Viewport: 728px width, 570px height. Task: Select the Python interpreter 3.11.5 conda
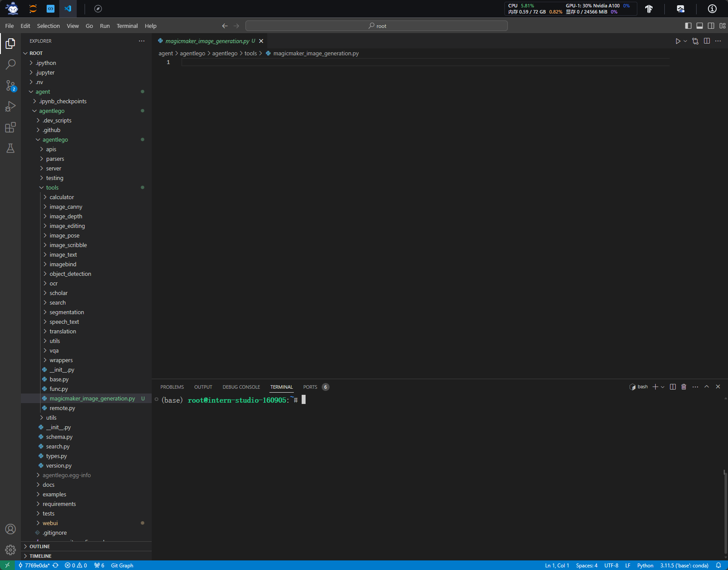[x=684, y=566]
